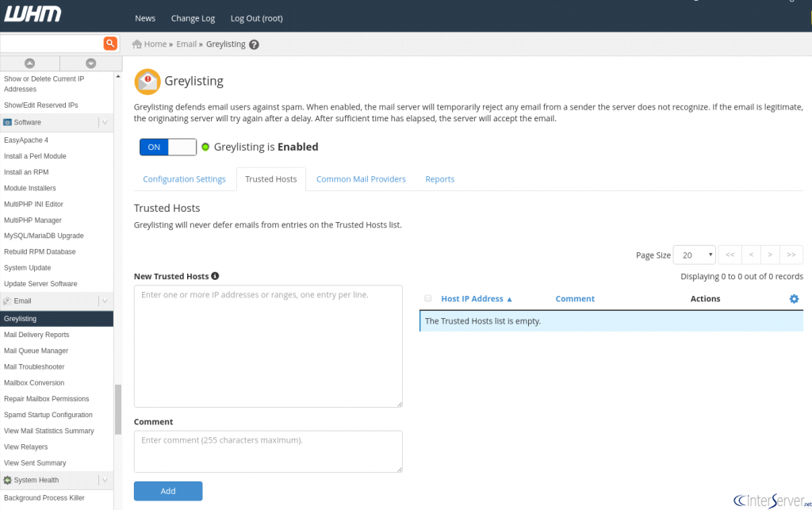812x510 pixels.
Task: Sort by Host IP Address column
Action: (477, 299)
